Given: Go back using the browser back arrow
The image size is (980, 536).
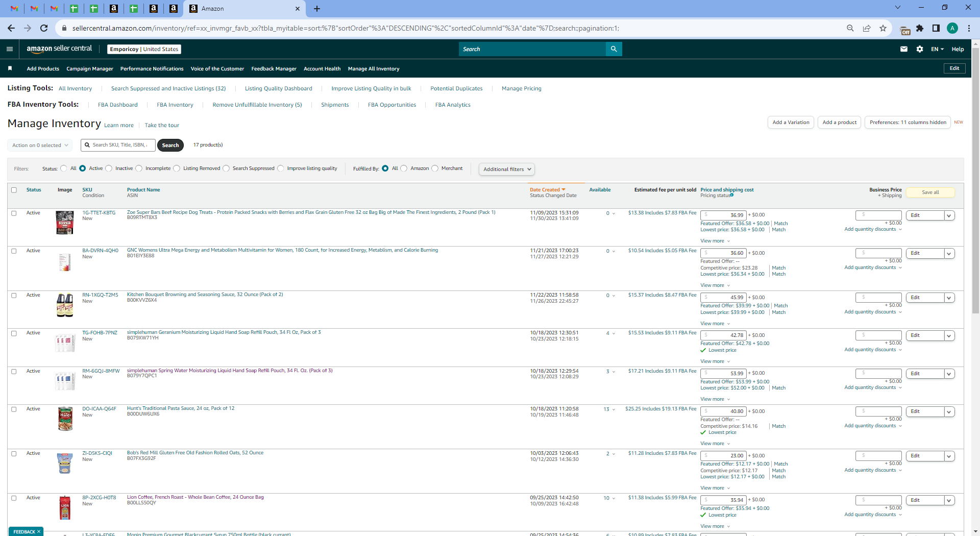Looking at the screenshot, I should [11, 28].
